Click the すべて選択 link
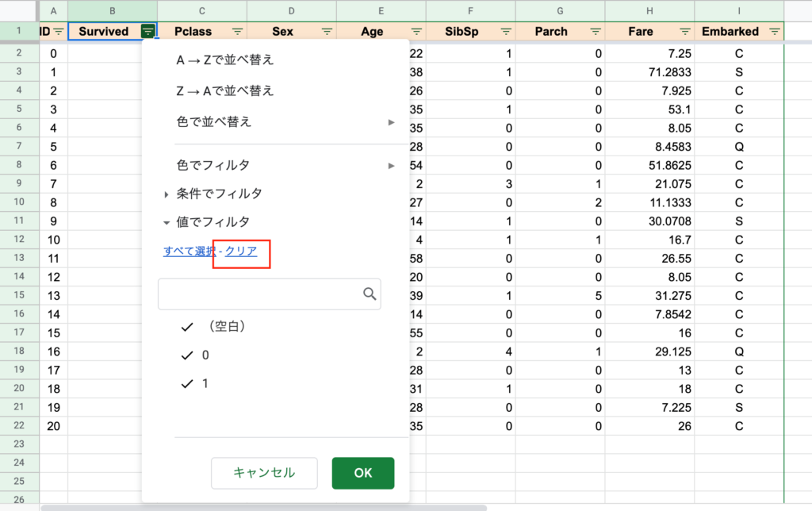The image size is (812, 511). 190,252
